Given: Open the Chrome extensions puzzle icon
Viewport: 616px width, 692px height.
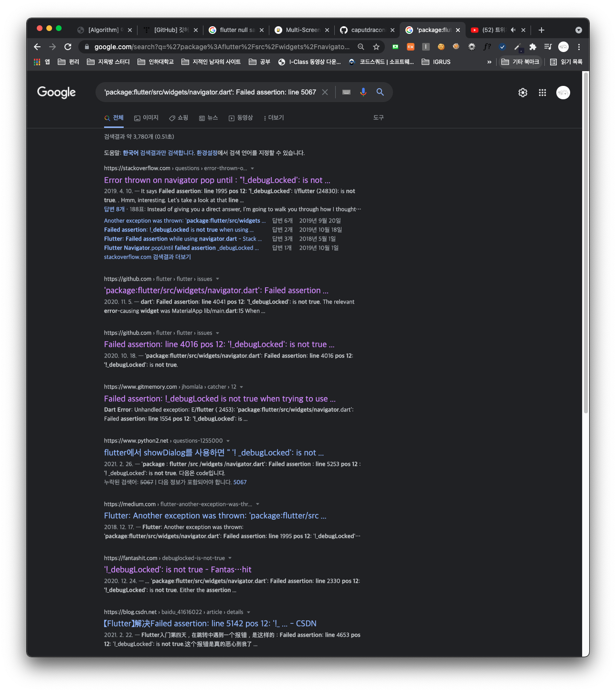Looking at the screenshot, I should pyautogui.click(x=533, y=47).
